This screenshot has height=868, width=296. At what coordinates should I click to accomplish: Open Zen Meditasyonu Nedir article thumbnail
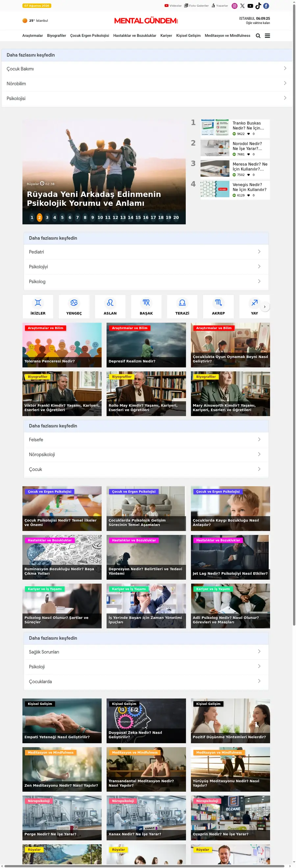click(62, 770)
